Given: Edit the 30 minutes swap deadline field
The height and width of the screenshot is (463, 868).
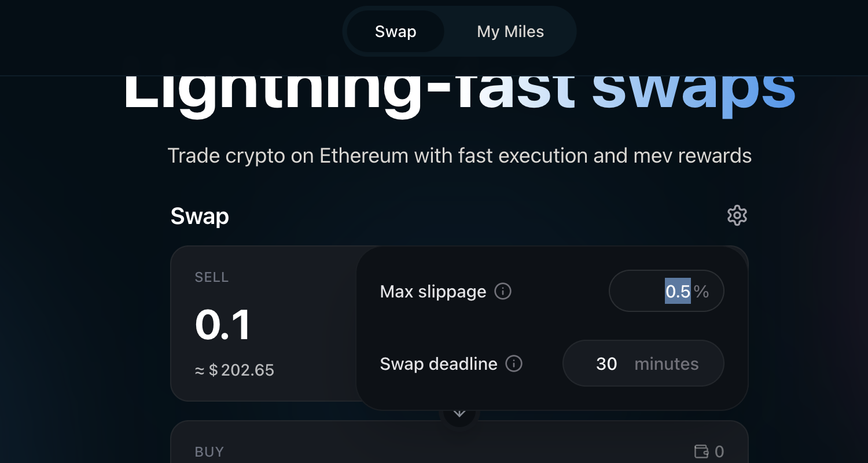Looking at the screenshot, I should [606, 363].
